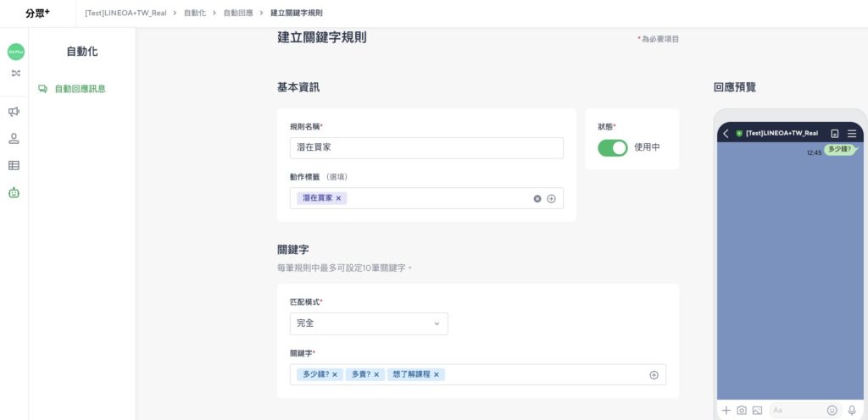This screenshot has width=868, height=420.
Task: Remove the 想了解課程 keyword tag
Action: click(x=437, y=374)
